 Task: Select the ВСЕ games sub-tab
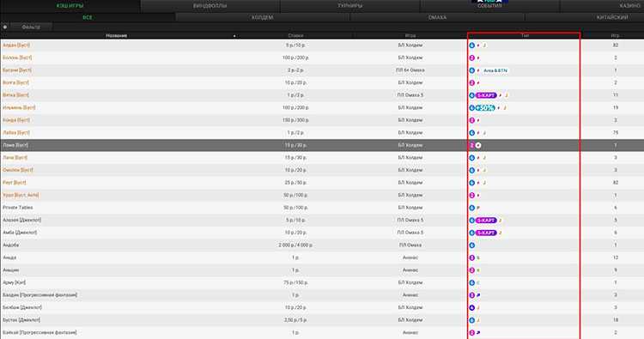click(x=88, y=17)
